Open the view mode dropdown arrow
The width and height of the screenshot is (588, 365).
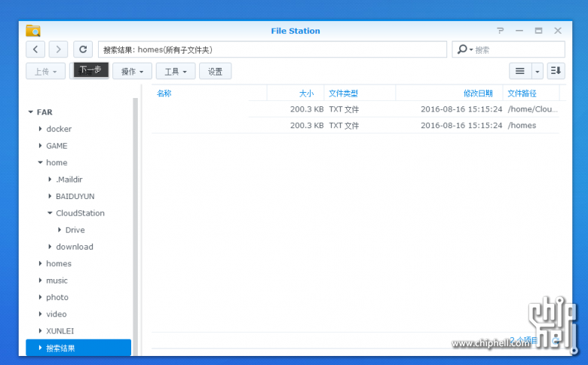click(537, 71)
